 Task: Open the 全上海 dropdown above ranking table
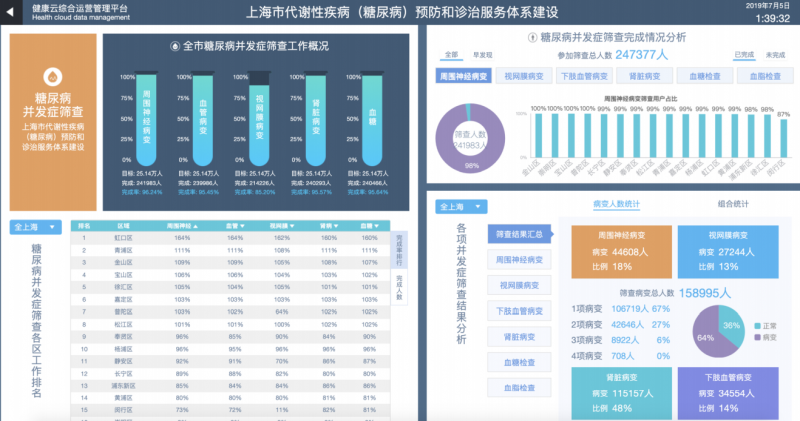tap(36, 227)
